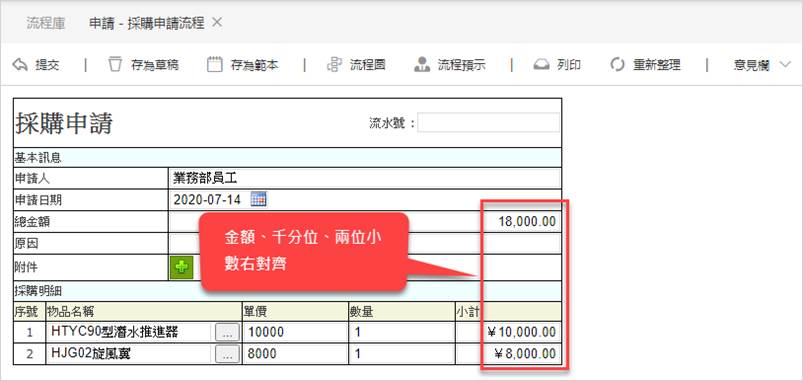The width and height of the screenshot is (803, 381).
Task: Click the 存為範本 calendar-style icon
Action: coord(215,65)
